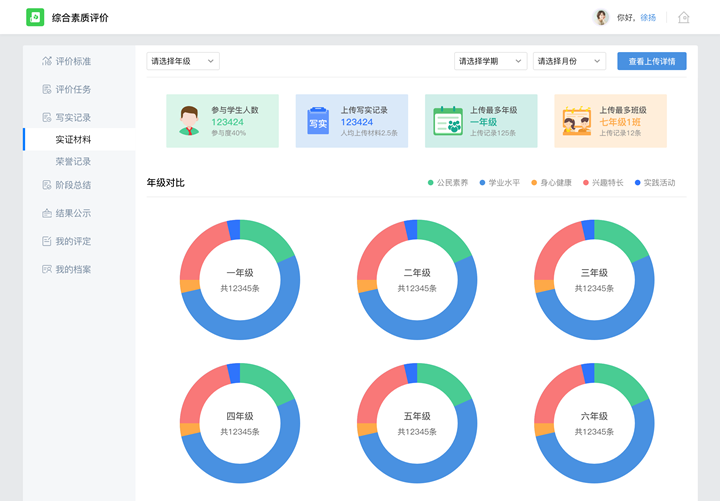Toggle the 学业水平 legend item

[500, 183]
